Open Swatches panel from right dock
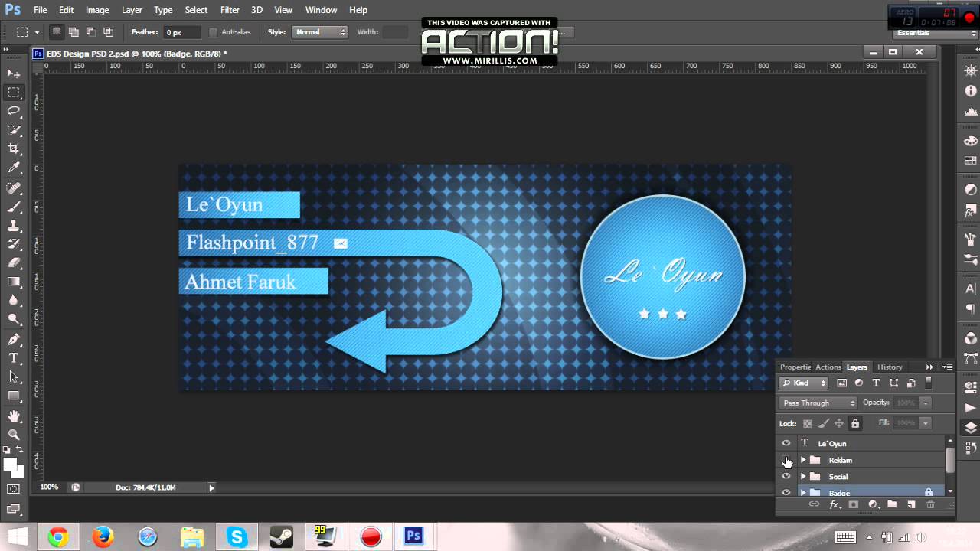 tap(971, 161)
